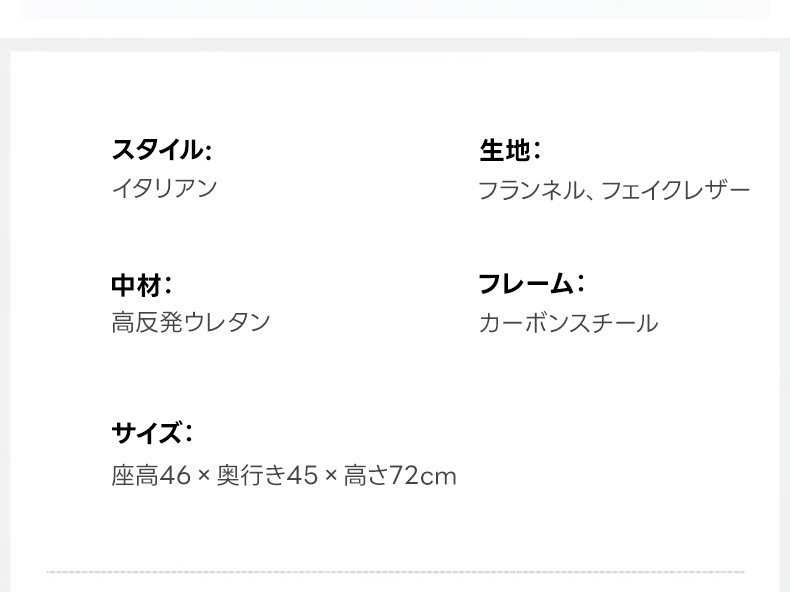Select the イタリアン style value
790x592 pixels.
164,188
